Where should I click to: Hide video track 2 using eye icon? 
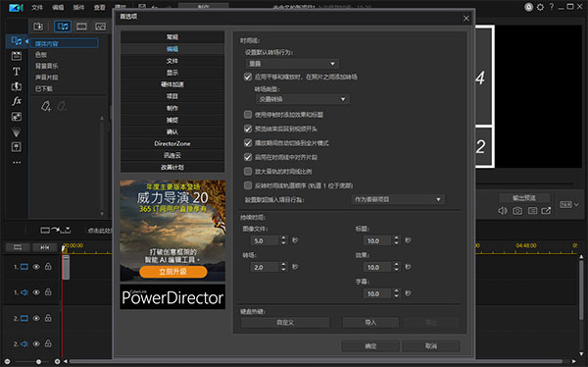pos(36,318)
